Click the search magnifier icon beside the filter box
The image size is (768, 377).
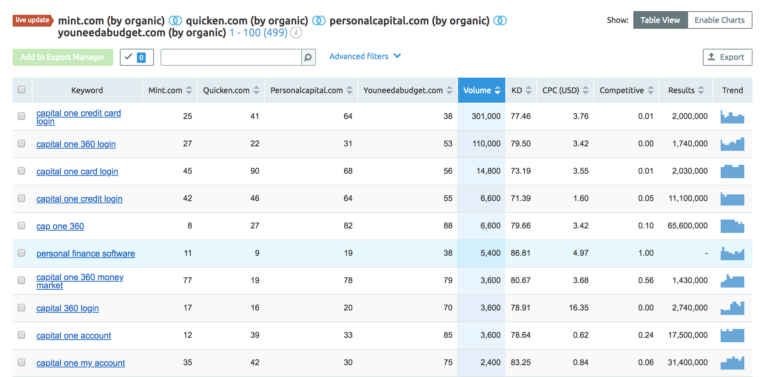click(x=308, y=57)
